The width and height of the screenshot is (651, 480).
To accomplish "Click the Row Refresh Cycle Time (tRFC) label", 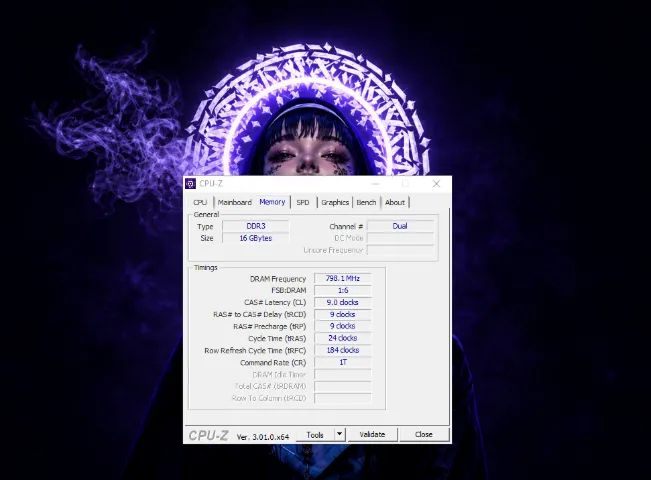I will coord(255,350).
